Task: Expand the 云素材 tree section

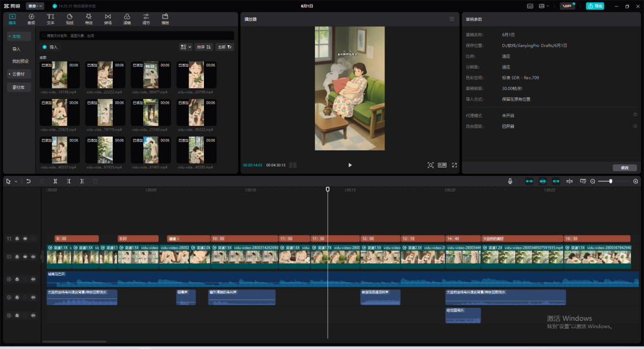Action: (x=19, y=74)
